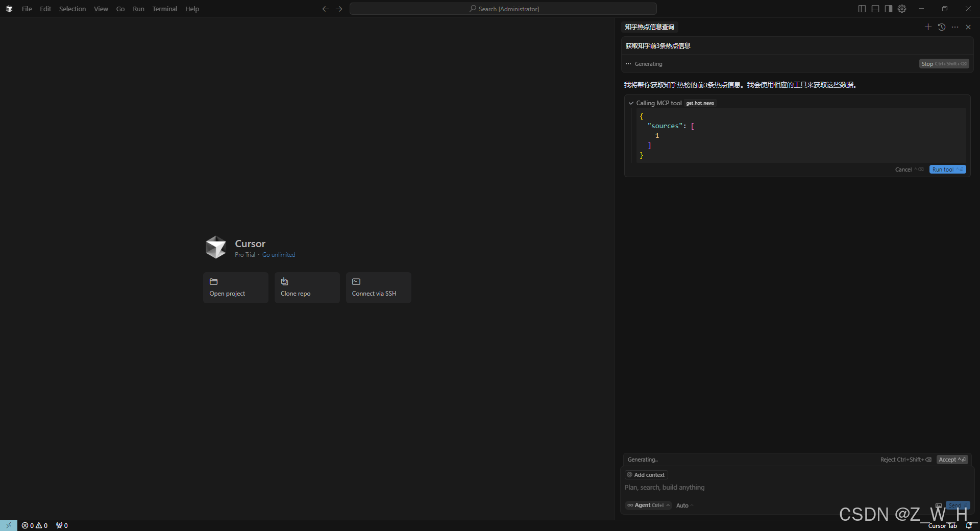Open the Selection menu
980x531 pixels.
coord(72,9)
